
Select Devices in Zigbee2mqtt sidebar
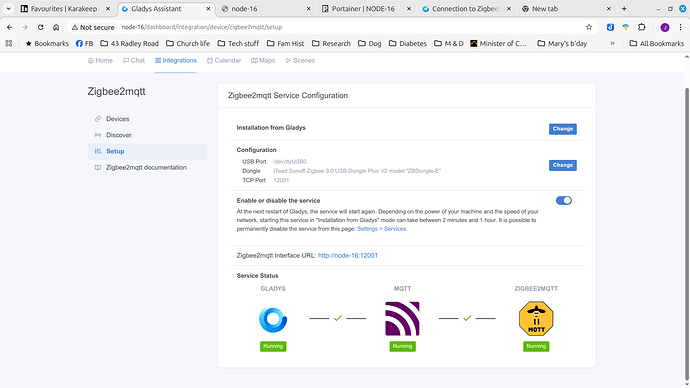(x=147, y=119)
